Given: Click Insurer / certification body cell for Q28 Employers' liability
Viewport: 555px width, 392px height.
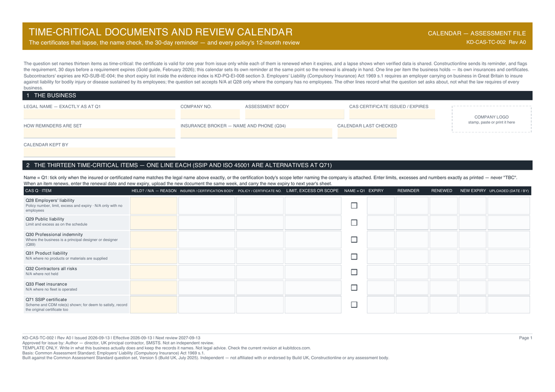Looking at the screenshot, I should (x=206, y=205).
